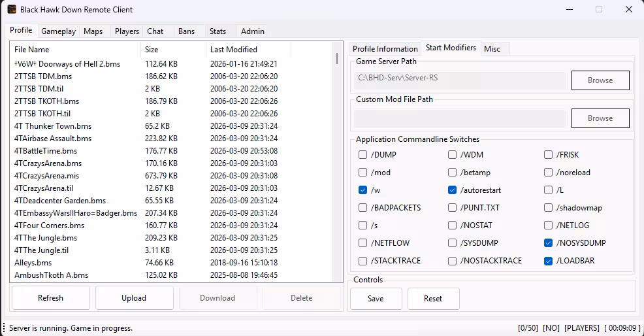The image size is (644, 336).
Task: Switch to the Gameplay tab
Action: [58, 31]
